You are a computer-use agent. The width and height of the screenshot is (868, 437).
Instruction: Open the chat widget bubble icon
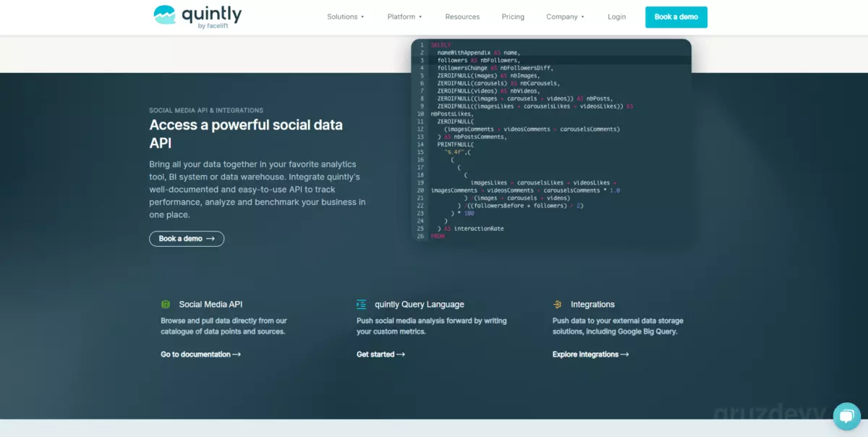click(x=846, y=416)
